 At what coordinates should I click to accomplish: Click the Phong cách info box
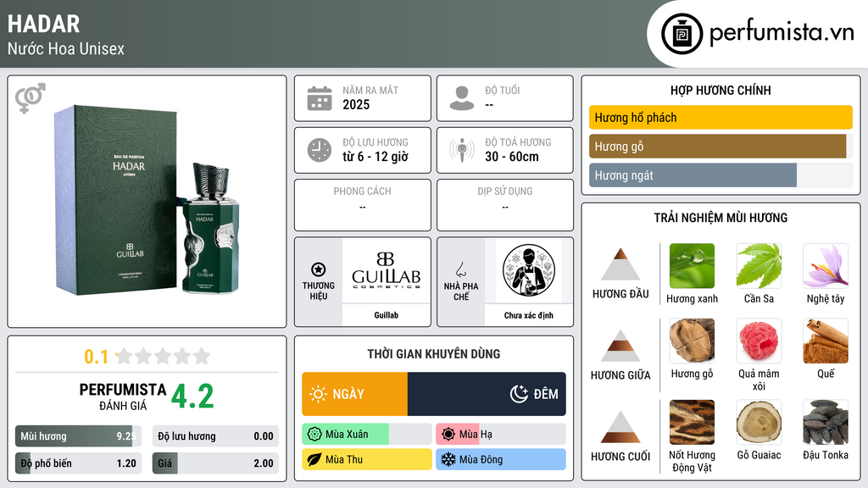click(363, 205)
